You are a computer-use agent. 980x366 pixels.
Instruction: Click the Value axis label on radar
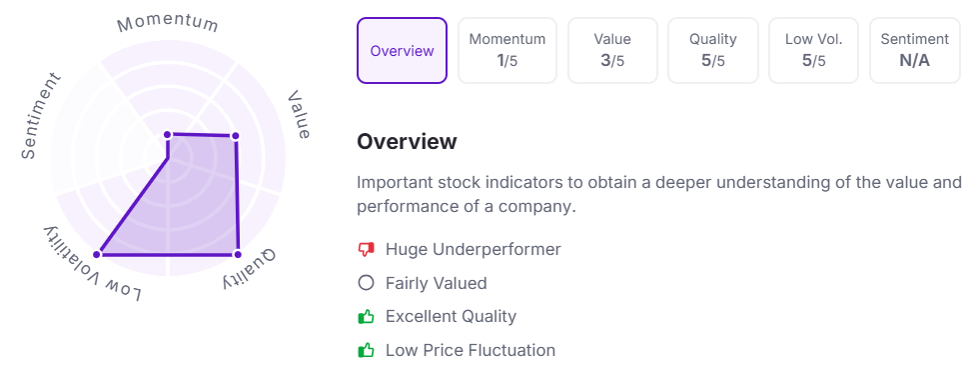coord(299,114)
